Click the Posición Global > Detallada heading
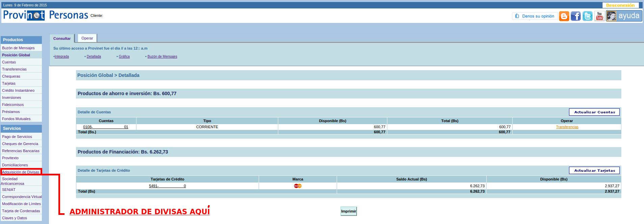This screenshot has width=644, height=224. tap(108, 75)
